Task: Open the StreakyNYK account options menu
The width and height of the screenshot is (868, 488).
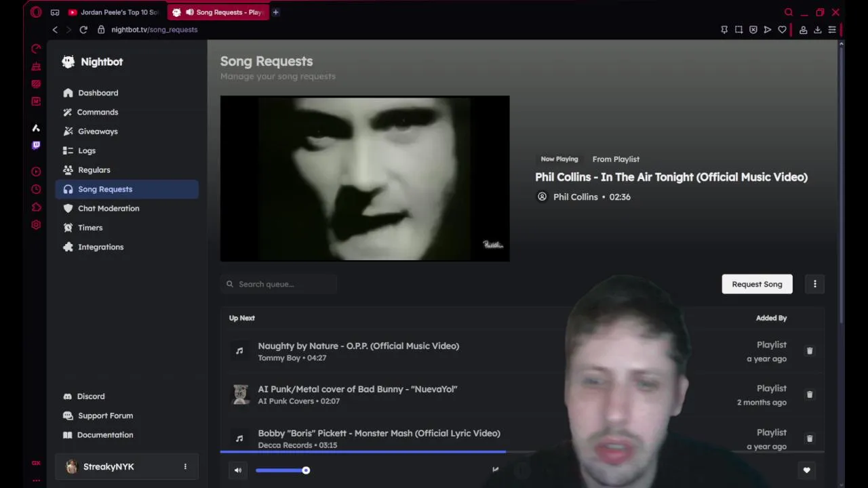Action: (185, 466)
